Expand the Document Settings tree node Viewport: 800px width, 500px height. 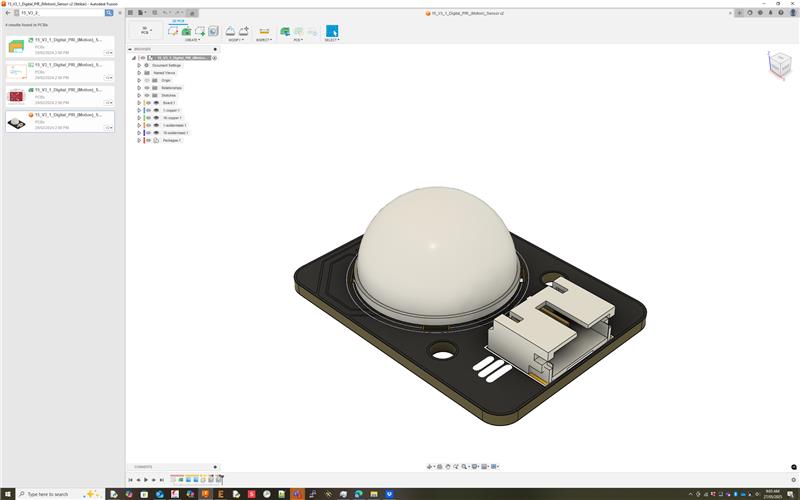[x=139, y=65]
